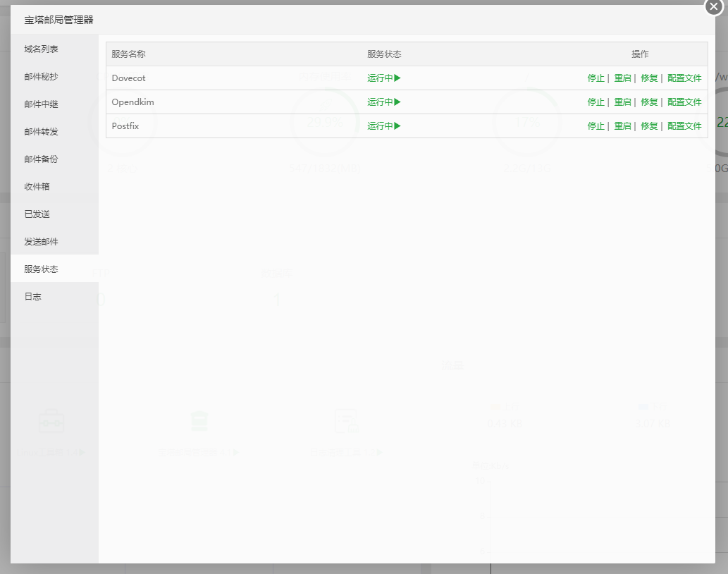Open 域名列表 in the sidebar
The width and height of the screenshot is (728, 574).
55,49
